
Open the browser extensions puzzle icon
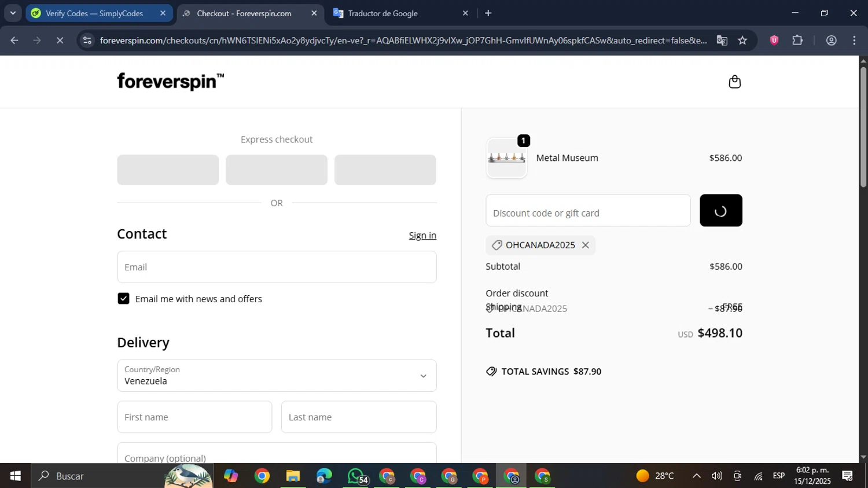[797, 41]
